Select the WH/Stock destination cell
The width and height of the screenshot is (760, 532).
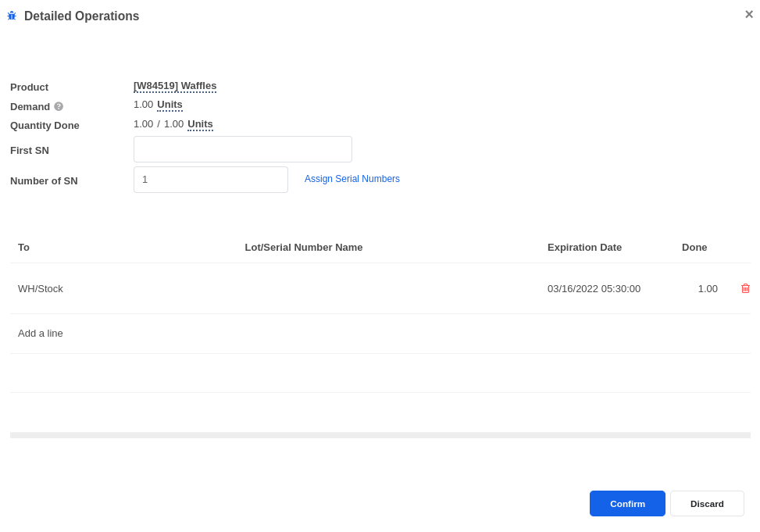(x=41, y=289)
